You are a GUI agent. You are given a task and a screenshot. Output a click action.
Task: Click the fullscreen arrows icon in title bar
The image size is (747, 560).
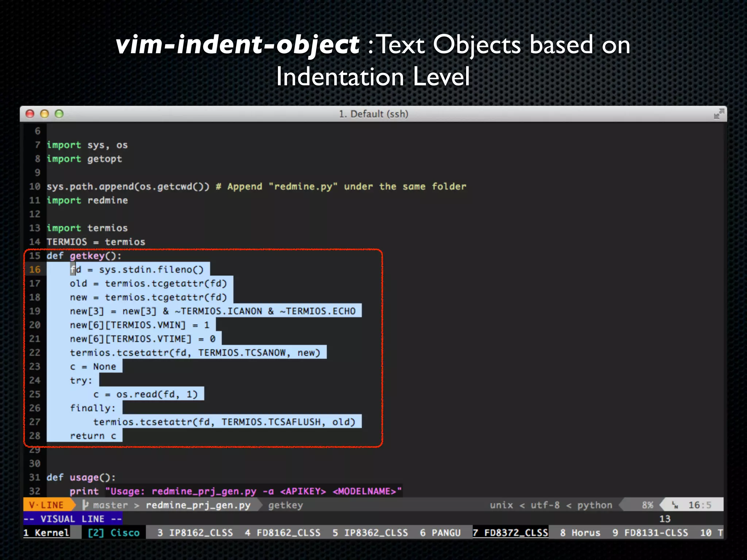(719, 114)
